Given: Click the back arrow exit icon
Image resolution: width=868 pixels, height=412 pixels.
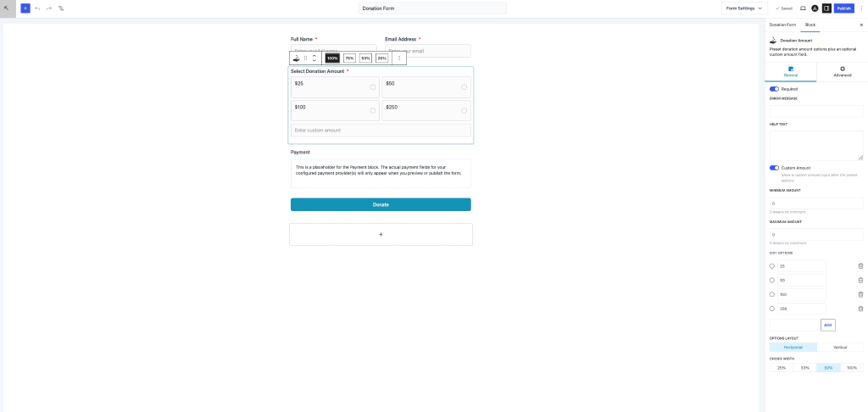Looking at the screenshot, I should point(7,8).
